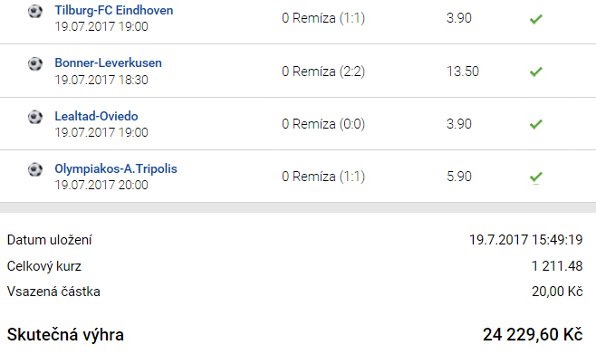Click the total odds value 1 211.48
Image resolution: width=596 pixels, height=364 pixels.
[556, 265]
